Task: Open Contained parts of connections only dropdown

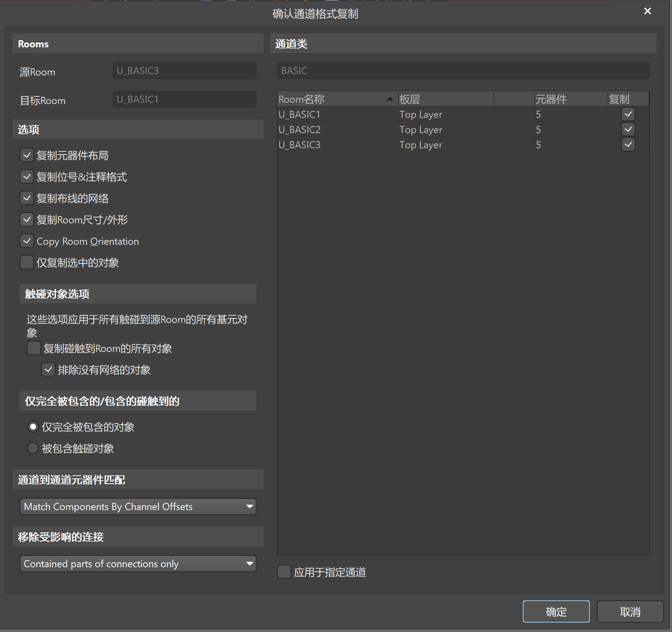Action: [x=138, y=564]
